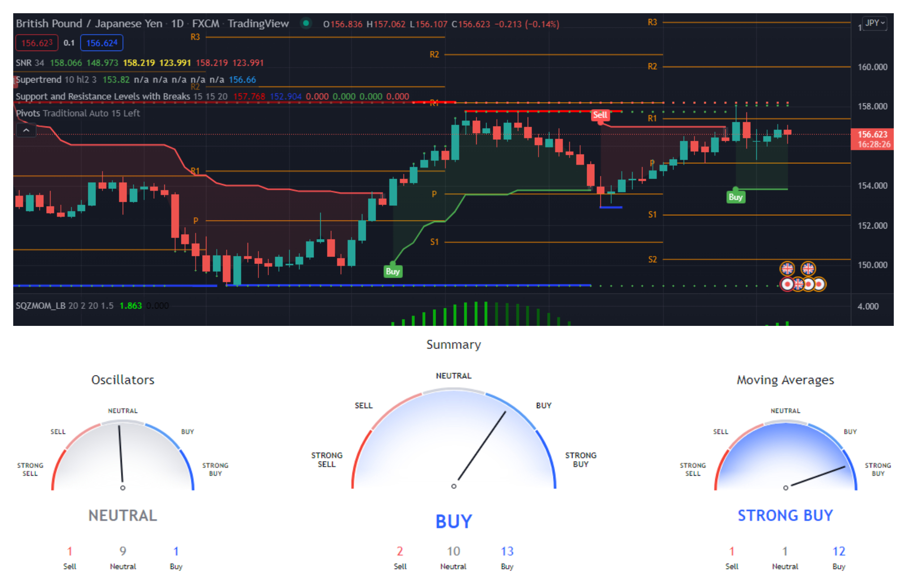The image size is (907, 588).
Task: Click the Summary neutral count 10
Action: [x=453, y=551]
